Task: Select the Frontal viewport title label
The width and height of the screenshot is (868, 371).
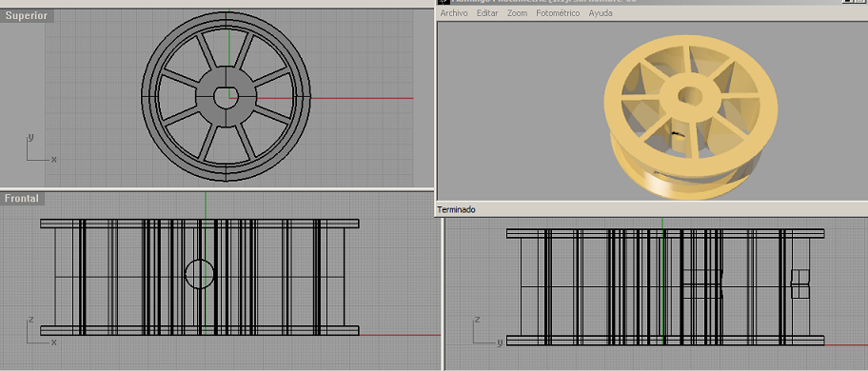Action: (22, 198)
